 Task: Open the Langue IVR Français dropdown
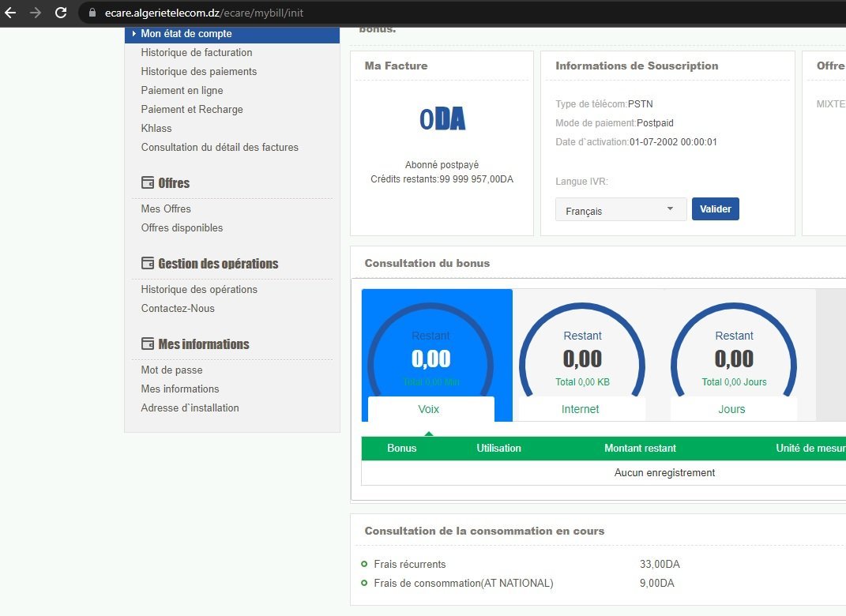coord(621,210)
